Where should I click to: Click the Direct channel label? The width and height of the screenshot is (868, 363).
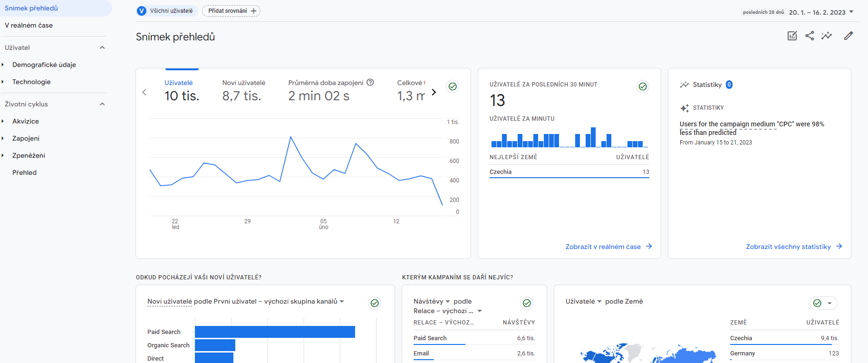[x=155, y=359]
